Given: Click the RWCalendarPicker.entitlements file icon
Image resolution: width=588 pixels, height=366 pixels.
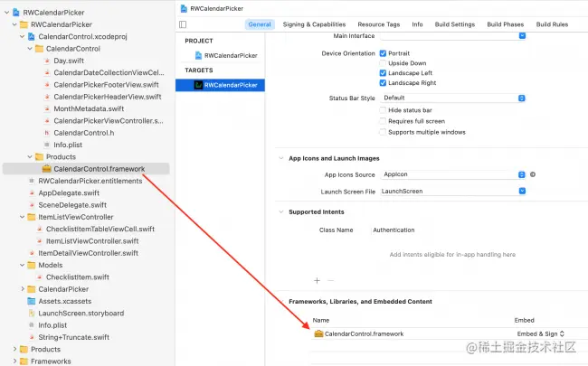Looking at the screenshot, I should (x=32, y=181).
